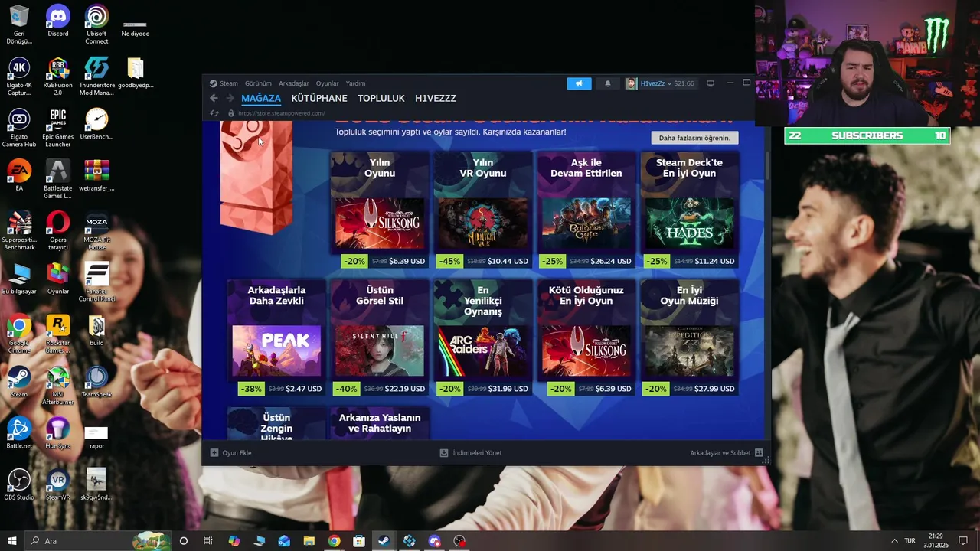
Task: Switch to the KÜTÜPHANE tab
Action: pos(319,98)
